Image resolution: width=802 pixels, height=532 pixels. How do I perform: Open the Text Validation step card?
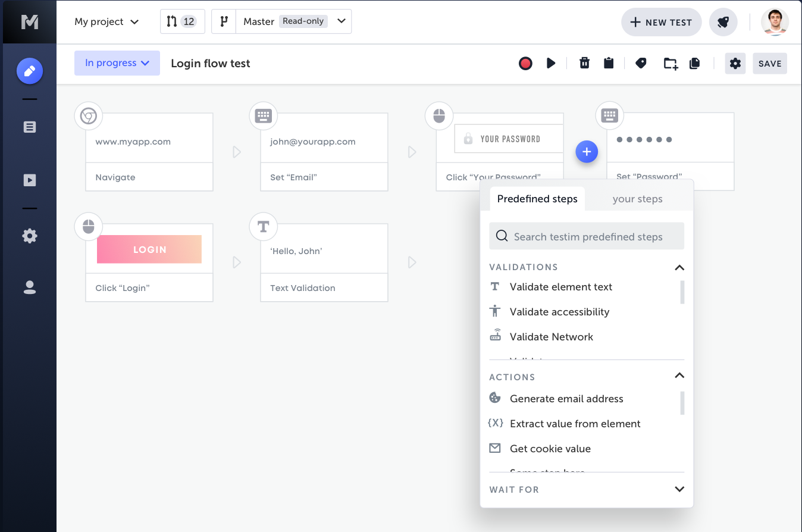(x=324, y=262)
